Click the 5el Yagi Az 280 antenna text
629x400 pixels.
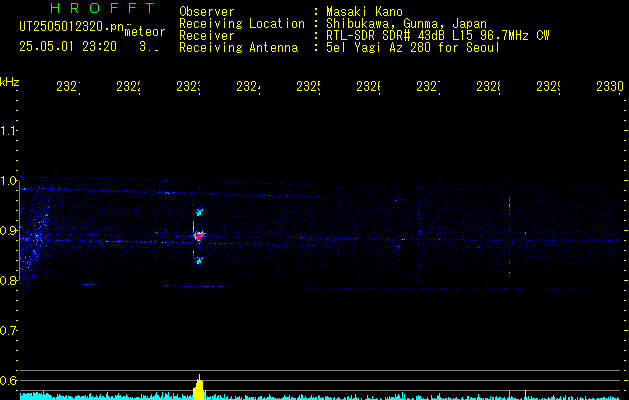point(413,48)
